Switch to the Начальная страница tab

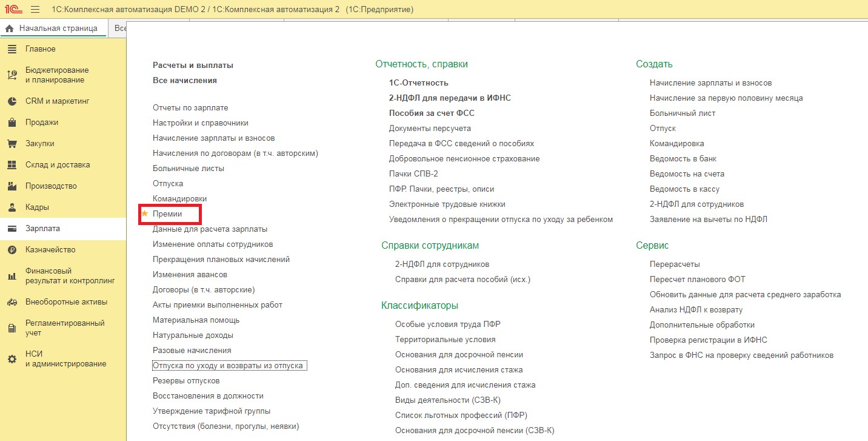click(53, 29)
